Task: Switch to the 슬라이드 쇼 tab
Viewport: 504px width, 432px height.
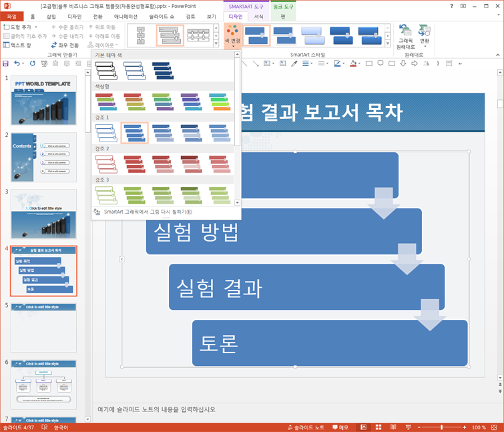Action: pos(162,17)
